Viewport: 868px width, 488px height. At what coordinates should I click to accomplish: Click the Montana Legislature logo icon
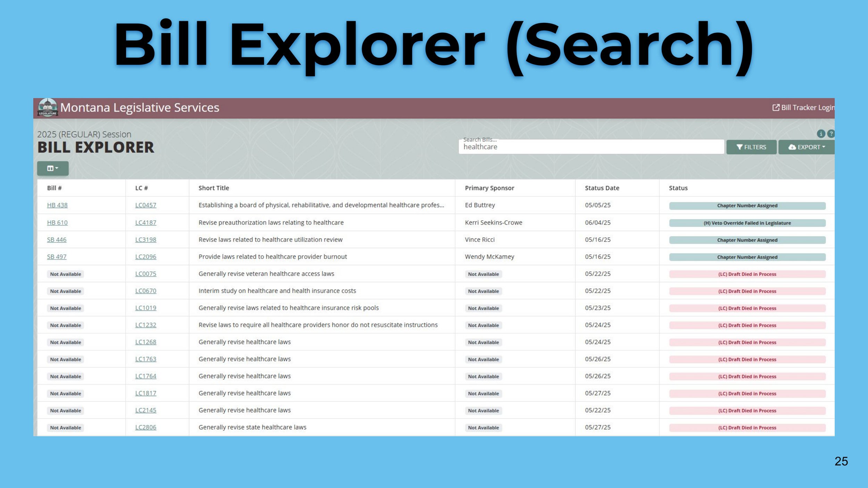(48, 108)
